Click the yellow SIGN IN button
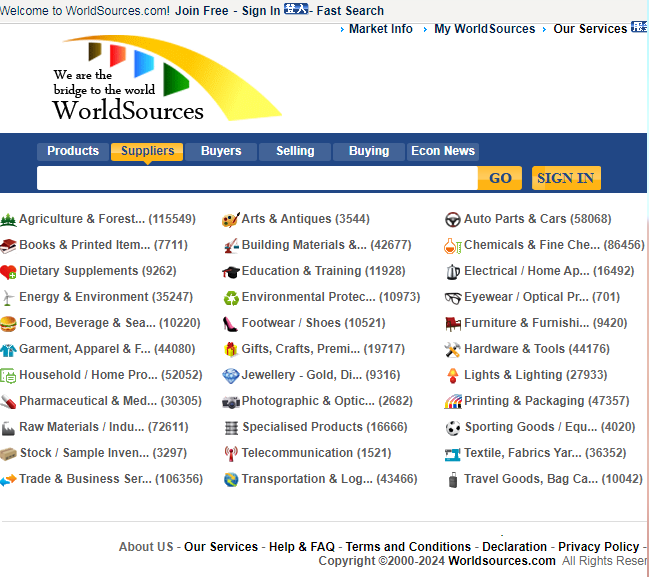The image size is (649, 577). click(x=566, y=178)
